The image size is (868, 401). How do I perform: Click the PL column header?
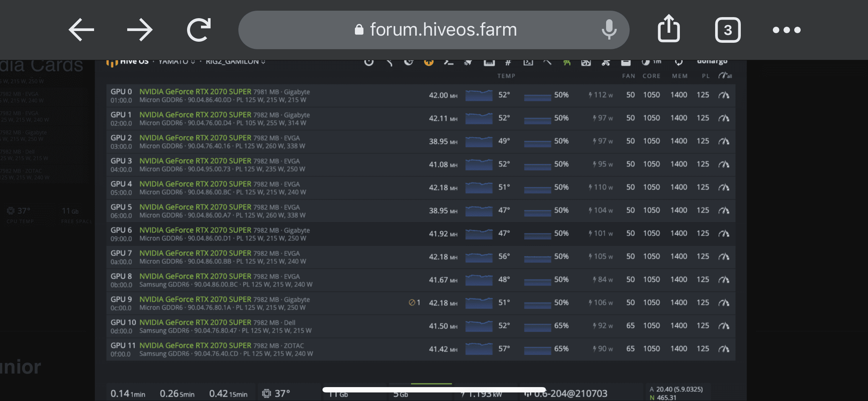(706, 76)
